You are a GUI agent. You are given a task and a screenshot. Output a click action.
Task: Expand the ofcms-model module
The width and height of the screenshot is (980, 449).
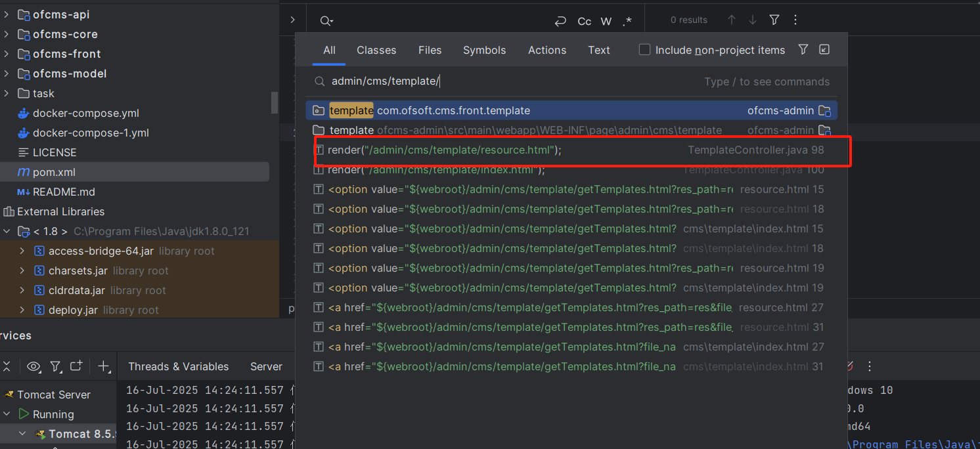(7, 74)
